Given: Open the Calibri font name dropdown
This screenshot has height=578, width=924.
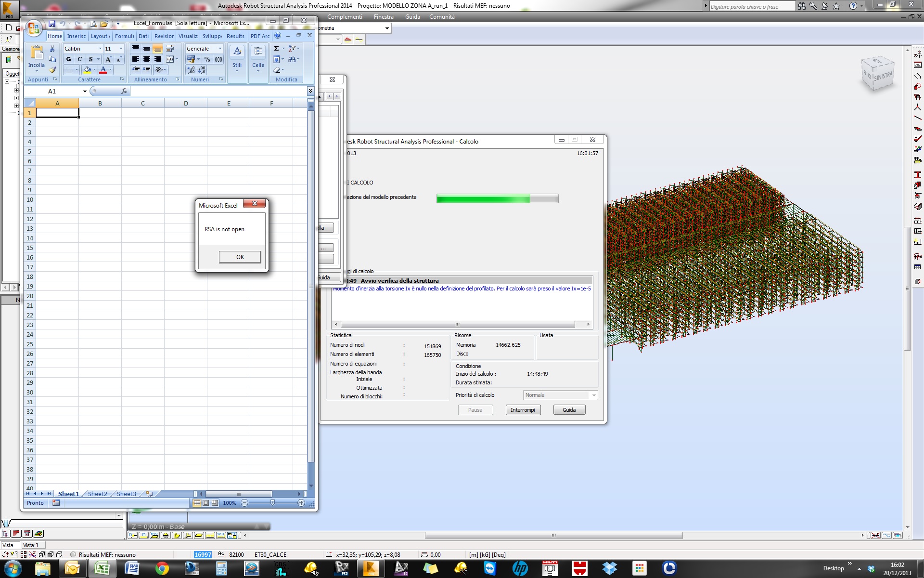Looking at the screenshot, I should [x=100, y=49].
